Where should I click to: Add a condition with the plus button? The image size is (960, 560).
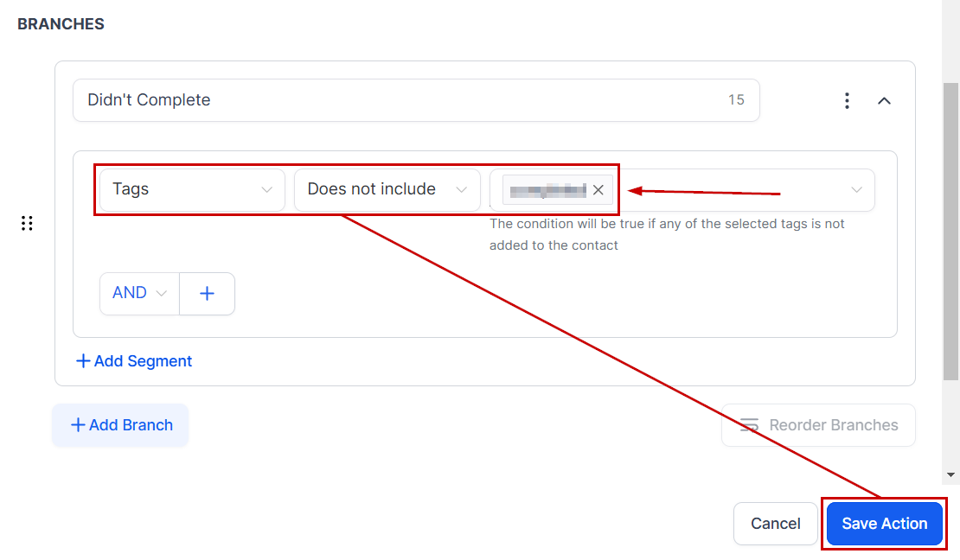coord(207,294)
